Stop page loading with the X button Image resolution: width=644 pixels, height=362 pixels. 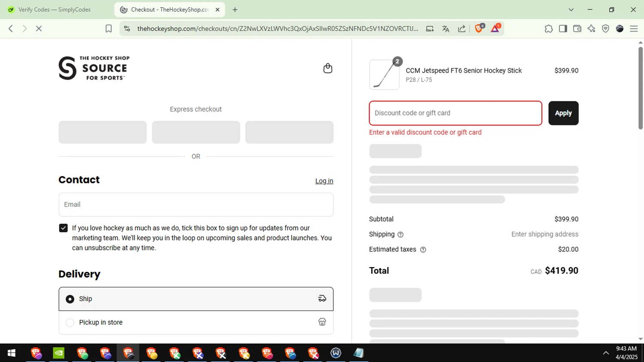tap(39, 28)
